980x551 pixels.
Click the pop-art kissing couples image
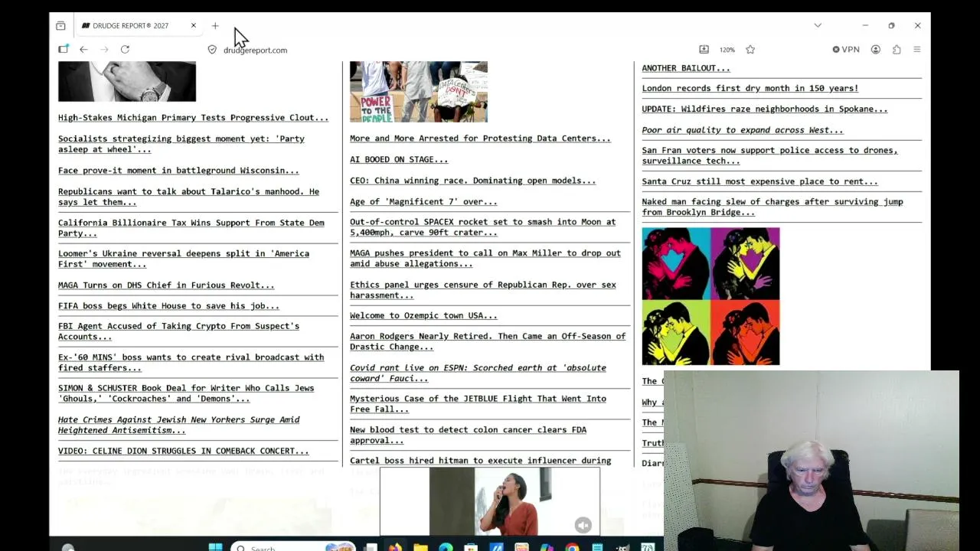pyautogui.click(x=710, y=296)
